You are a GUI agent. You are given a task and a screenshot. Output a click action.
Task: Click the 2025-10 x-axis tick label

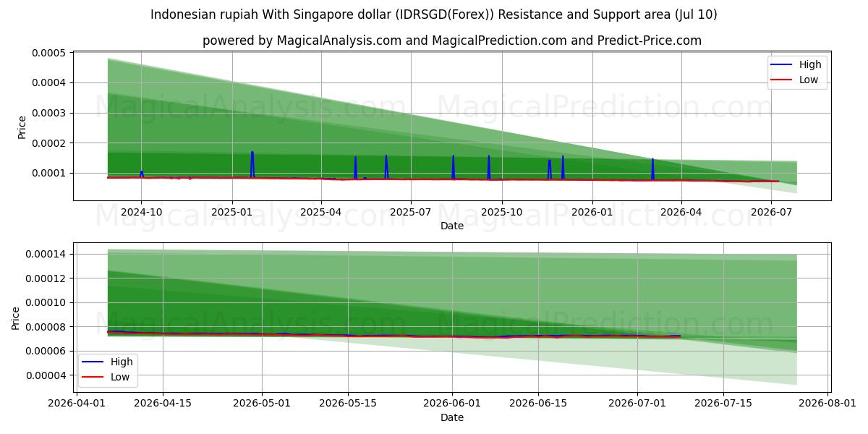tap(501, 213)
